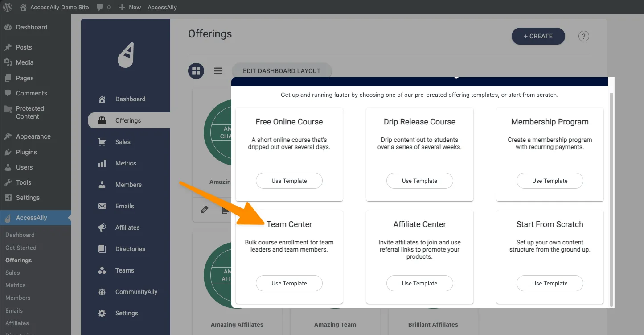
Task: Open the CommunityAlly icon
Action: [103, 292]
